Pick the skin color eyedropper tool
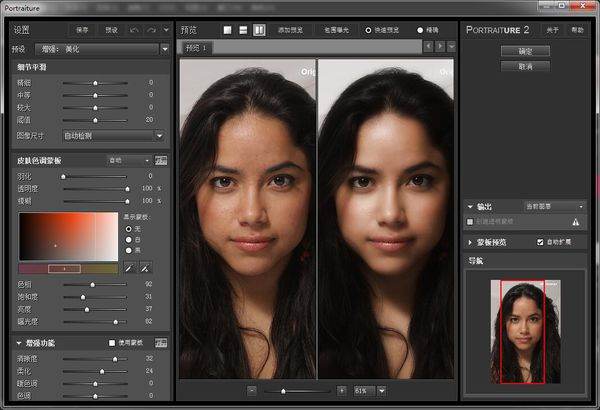The height and width of the screenshot is (410, 600). pos(129,268)
